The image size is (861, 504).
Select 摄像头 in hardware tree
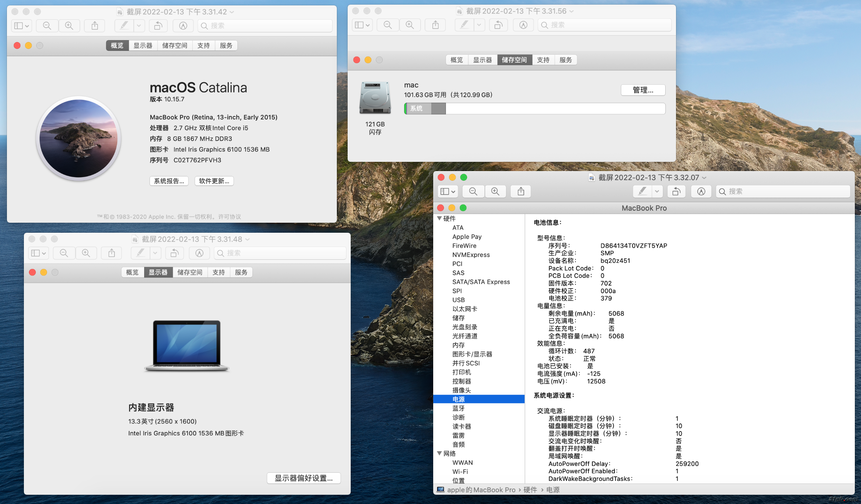[462, 390]
